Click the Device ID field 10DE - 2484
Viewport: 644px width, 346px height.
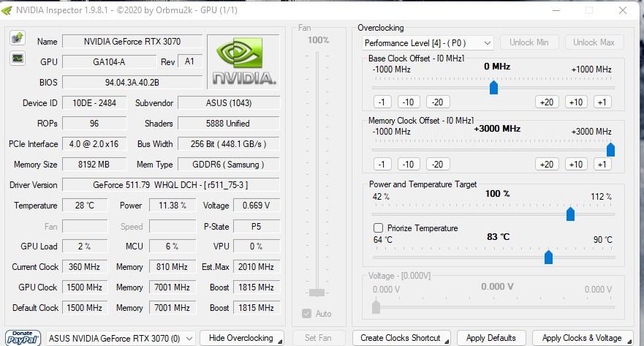pos(94,102)
